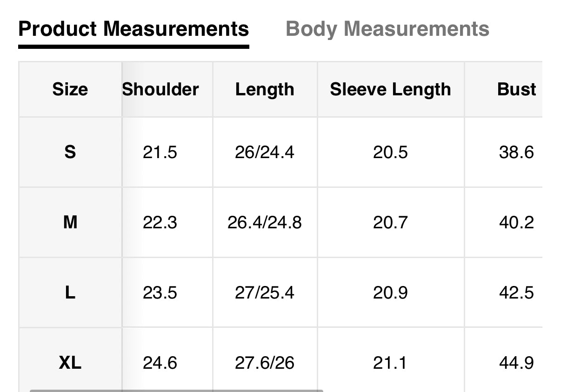This screenshot has width=561, height=392.
Task: Click shoulder value 21.5 for size S
Action: [x=160, y=152]
